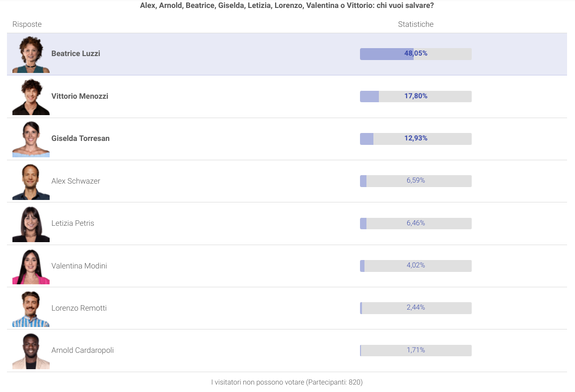Click the 12,93% result bar
The image size is (575, 392).
tap(416, 138)
